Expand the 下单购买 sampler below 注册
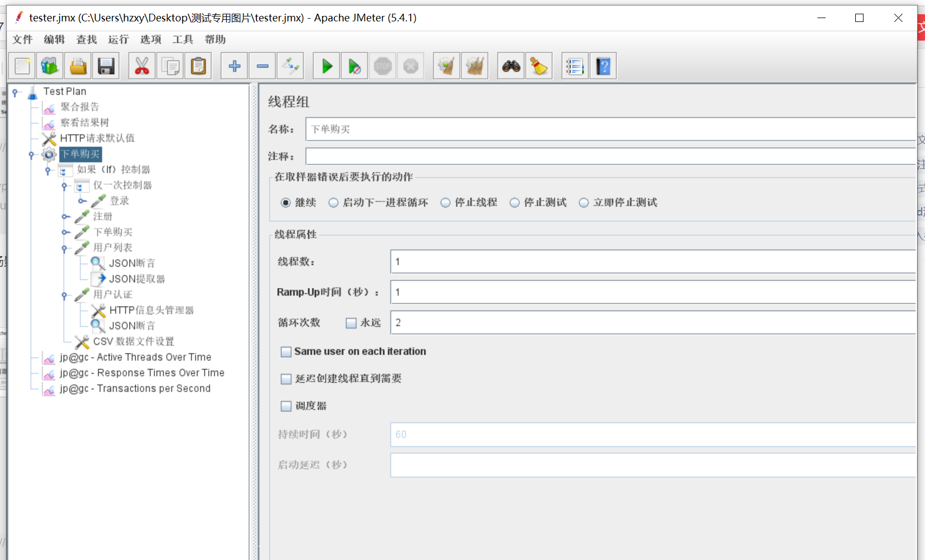Screen dimensions: 925x560 click(65, 233)
